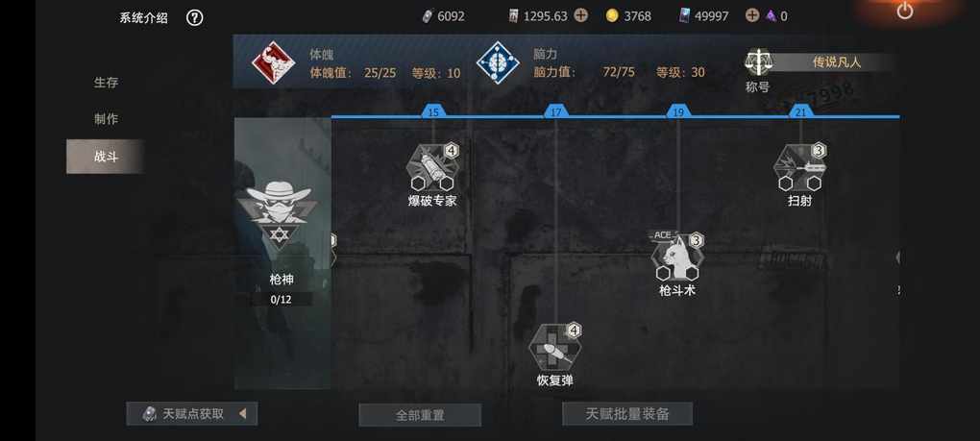Click the 全部重置 button
Viewport: 980px width, 441px height.
coord(420,415)
